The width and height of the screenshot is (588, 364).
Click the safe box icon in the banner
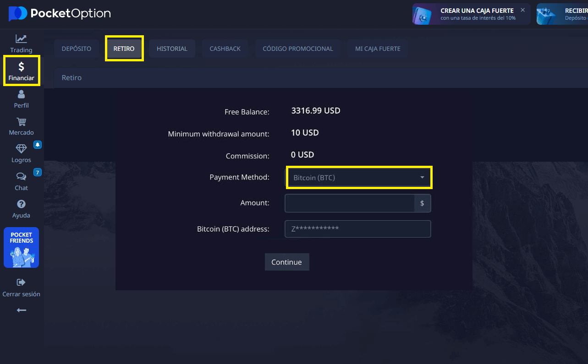pos(423,14)
